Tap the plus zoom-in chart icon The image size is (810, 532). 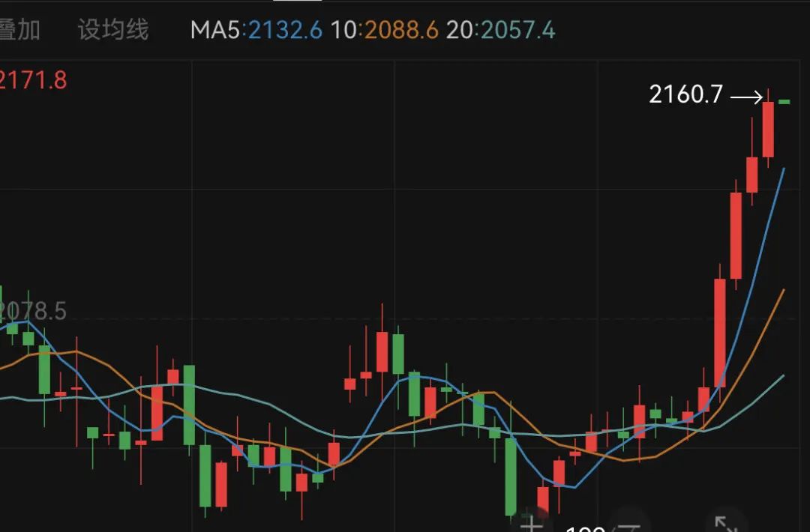click(x=532, y=524)
